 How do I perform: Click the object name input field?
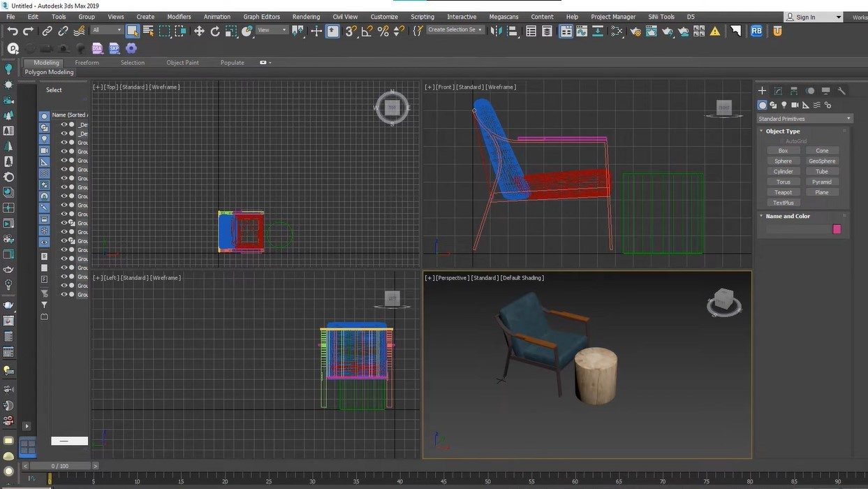point(797,229)
